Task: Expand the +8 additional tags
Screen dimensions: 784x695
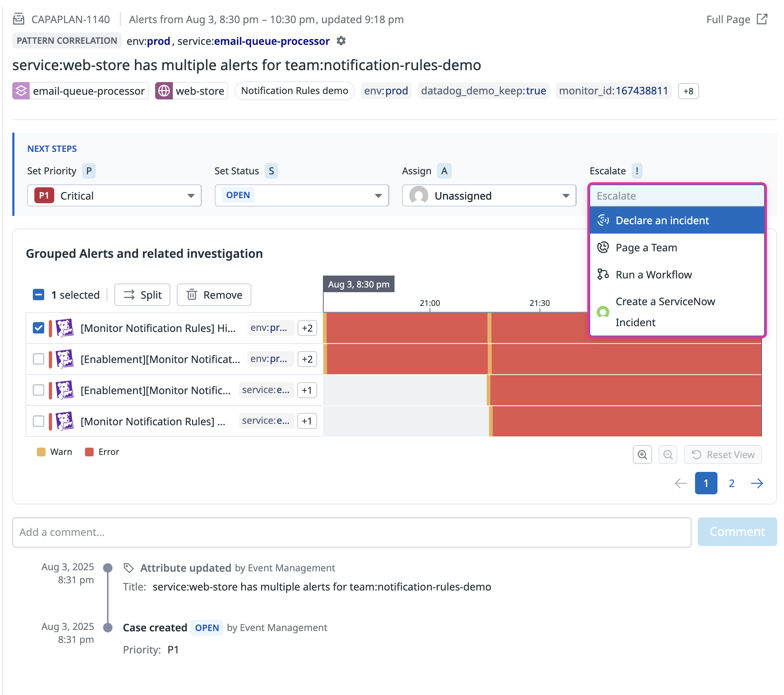Action: tap(688, 91)
